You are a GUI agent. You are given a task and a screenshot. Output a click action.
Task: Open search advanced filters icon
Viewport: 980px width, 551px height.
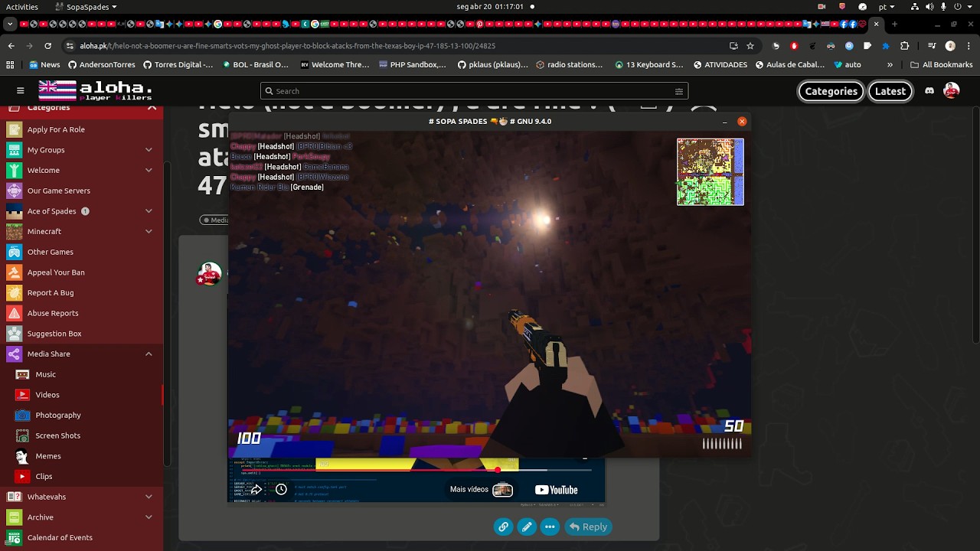coord(678,91)
